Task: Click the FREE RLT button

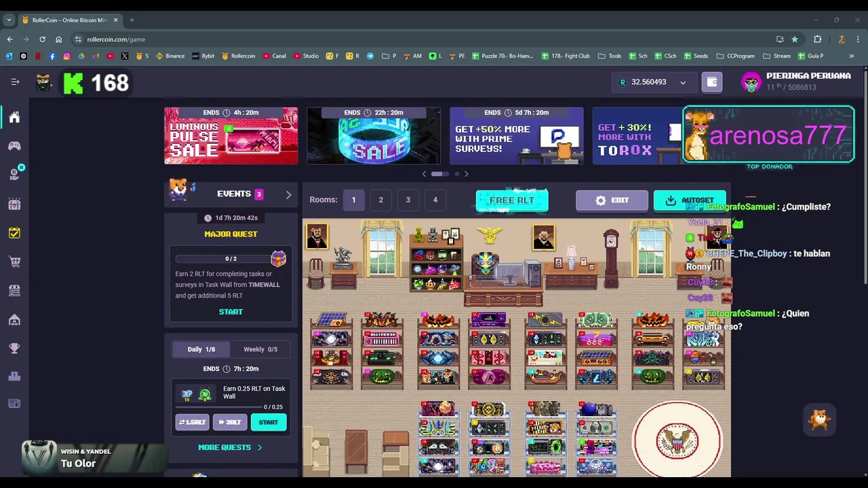Action: (x=512, y=201)
